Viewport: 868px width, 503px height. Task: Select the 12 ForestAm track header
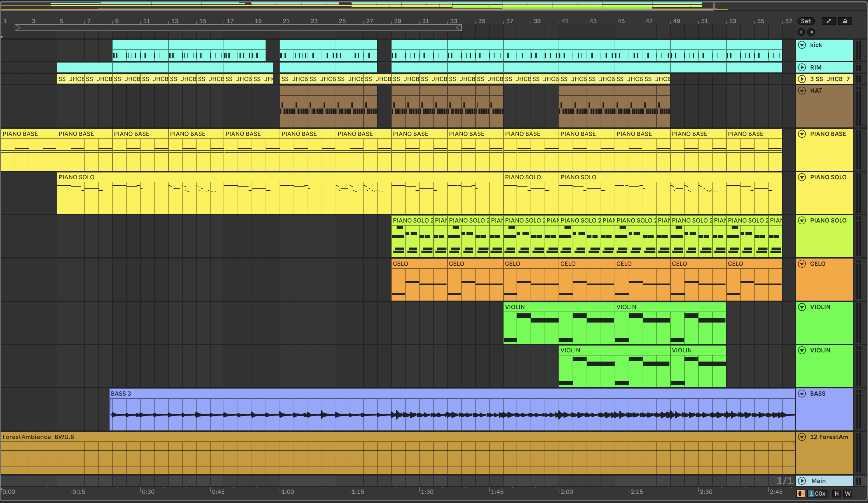pos(829,437)
